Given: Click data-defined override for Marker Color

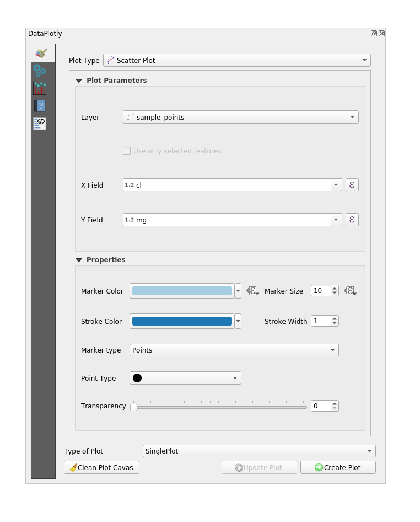Looking at the screenshot, I should click(x=252, y=291).
